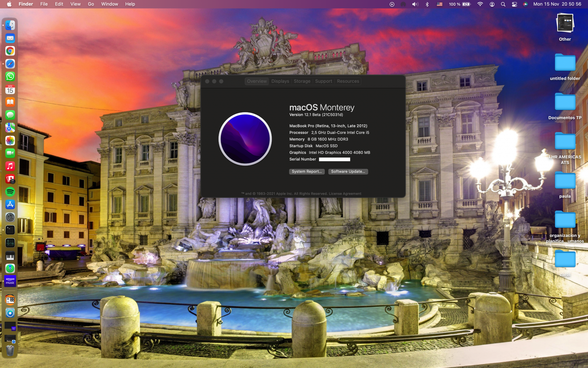Click the Wi-Fi status icon
This screenshot has width=588, height=368.
480,4
